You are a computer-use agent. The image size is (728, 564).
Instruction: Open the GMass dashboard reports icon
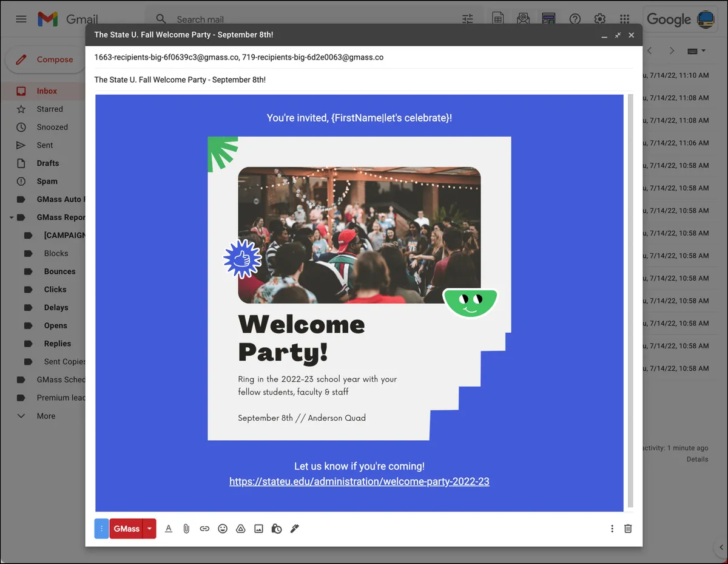click(548, 19)
